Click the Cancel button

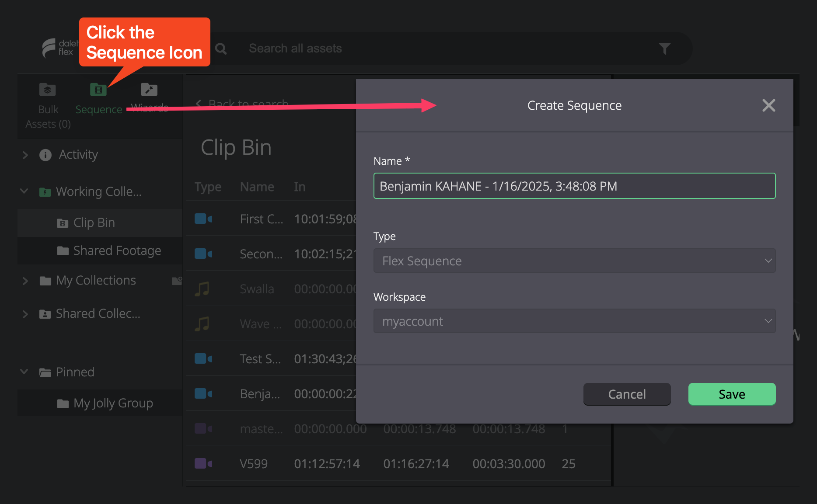click(627, 394)
